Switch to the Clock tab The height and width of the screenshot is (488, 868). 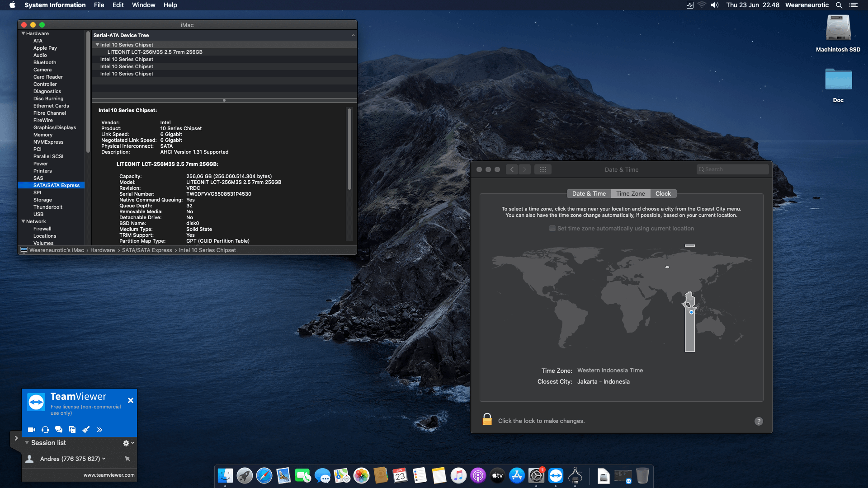pyautogui.click(x=663, y=194)
